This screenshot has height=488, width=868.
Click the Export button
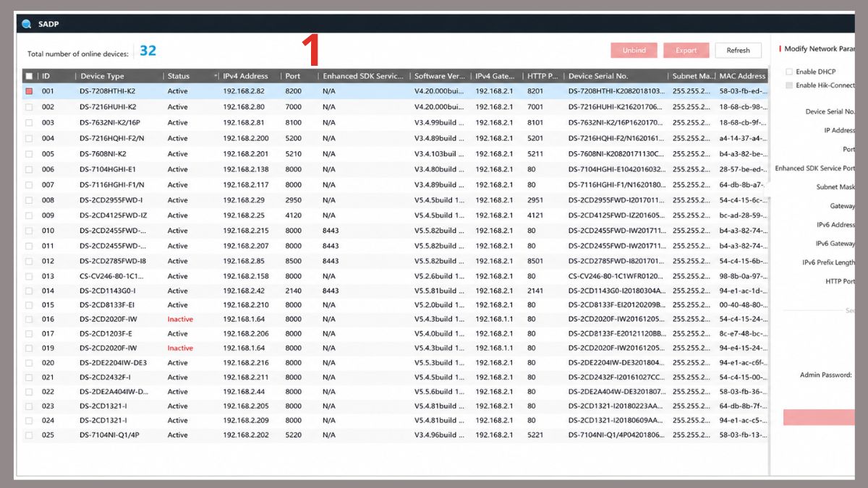(x=686, y=50)
